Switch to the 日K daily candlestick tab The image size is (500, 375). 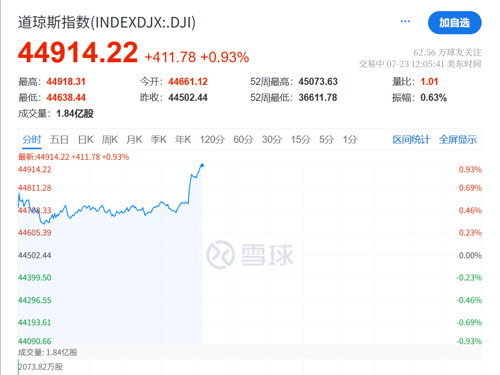tap(86, 139)
